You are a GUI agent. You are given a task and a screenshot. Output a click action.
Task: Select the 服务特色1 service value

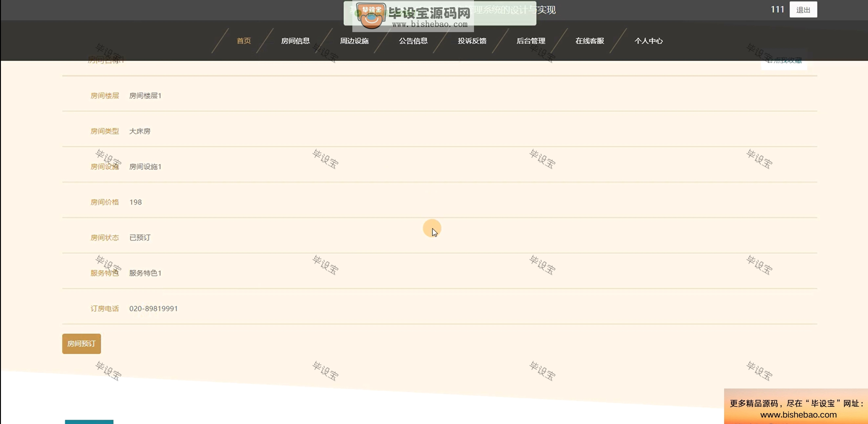[145, 273]
